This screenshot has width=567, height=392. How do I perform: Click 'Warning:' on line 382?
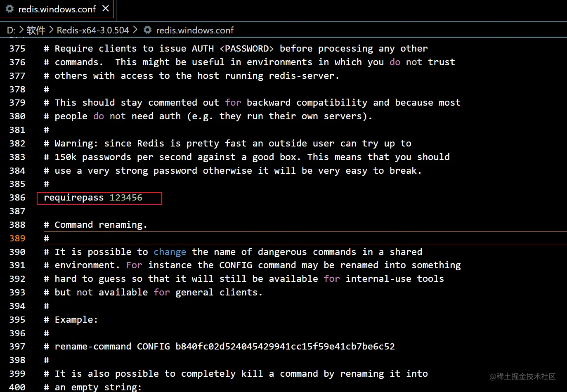(76, 144)
